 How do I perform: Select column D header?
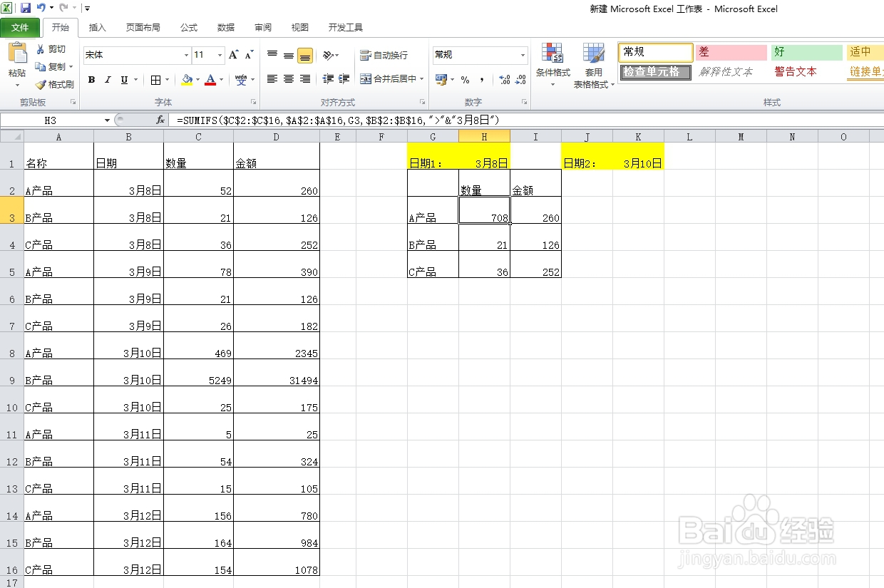(x=277, y=137)
